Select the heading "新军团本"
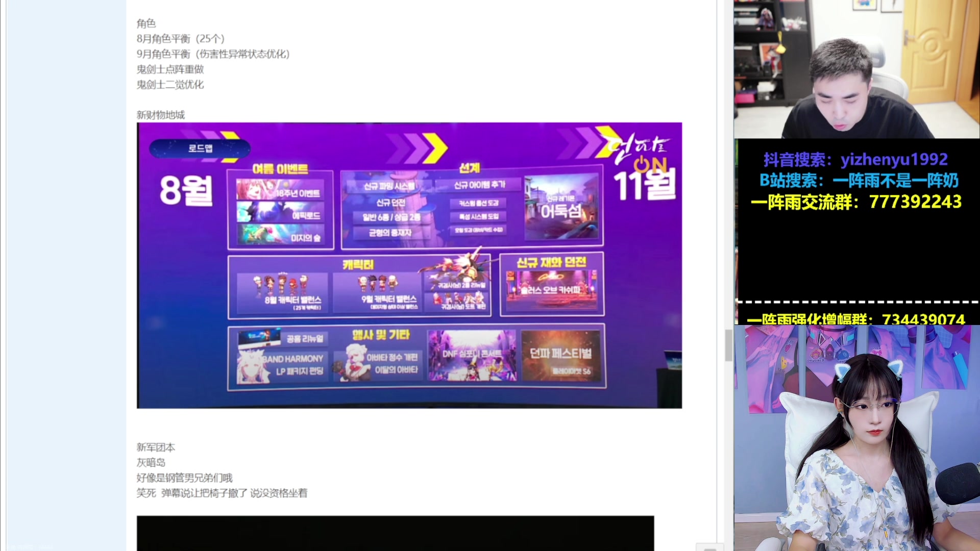 tap(156, 447)
